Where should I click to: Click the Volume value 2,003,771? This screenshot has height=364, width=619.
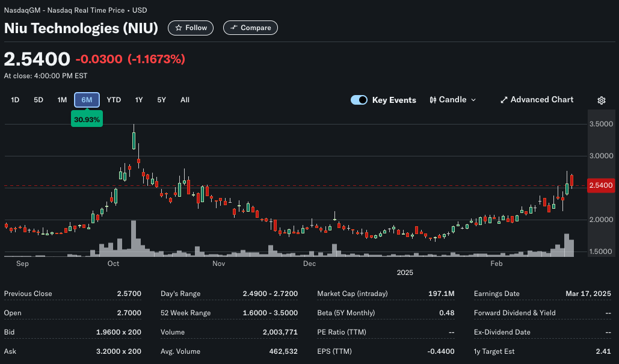click(x=280, y=333)
